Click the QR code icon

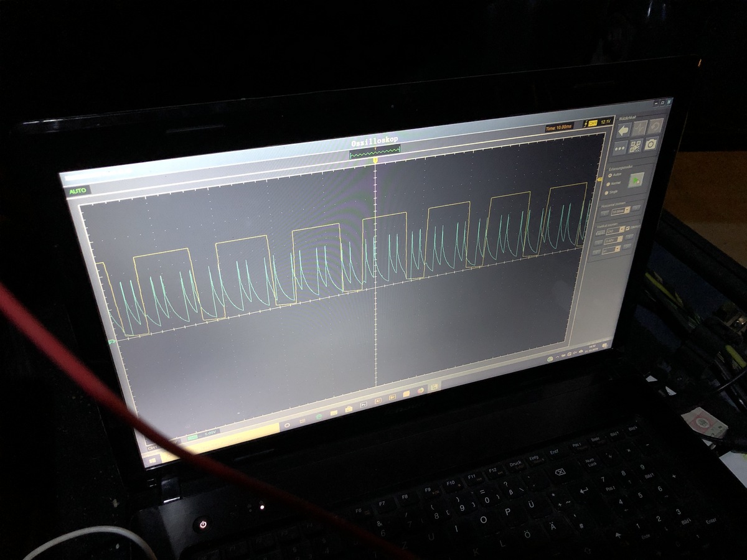pos(636,146)
